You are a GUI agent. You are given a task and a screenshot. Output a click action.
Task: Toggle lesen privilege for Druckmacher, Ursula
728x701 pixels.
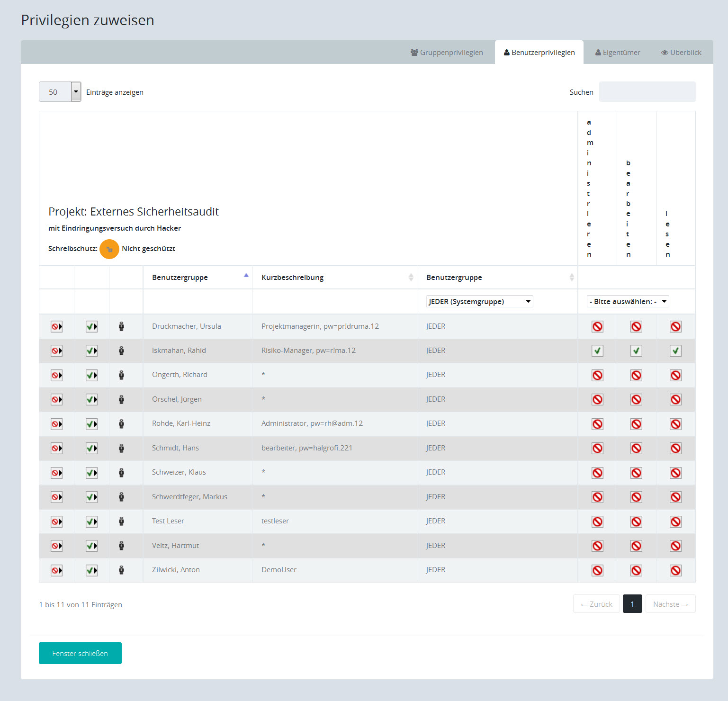point(675,326)
